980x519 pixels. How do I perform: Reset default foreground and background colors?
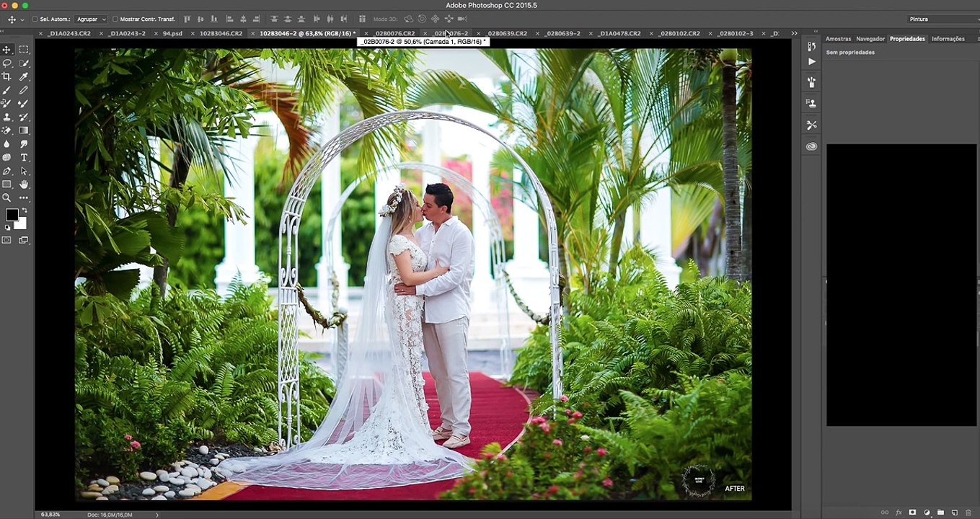[x=8, y=228]
